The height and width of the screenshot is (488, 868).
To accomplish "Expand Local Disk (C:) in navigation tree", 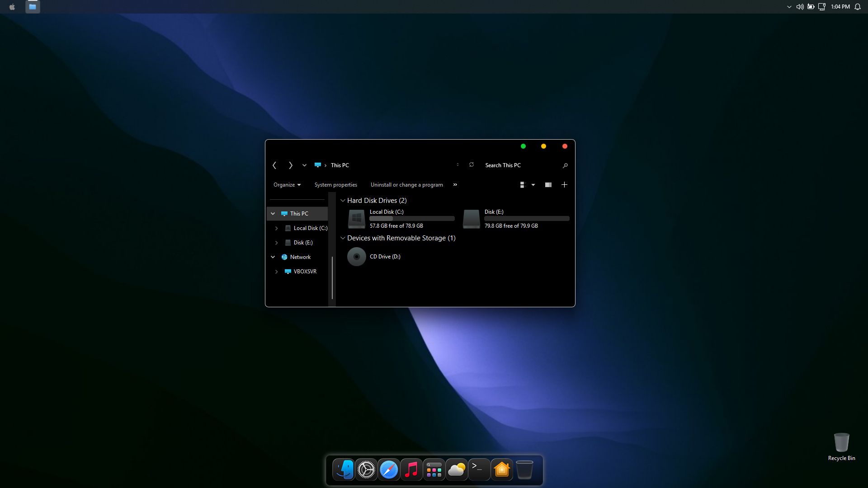I will click(x=277, y=228).
